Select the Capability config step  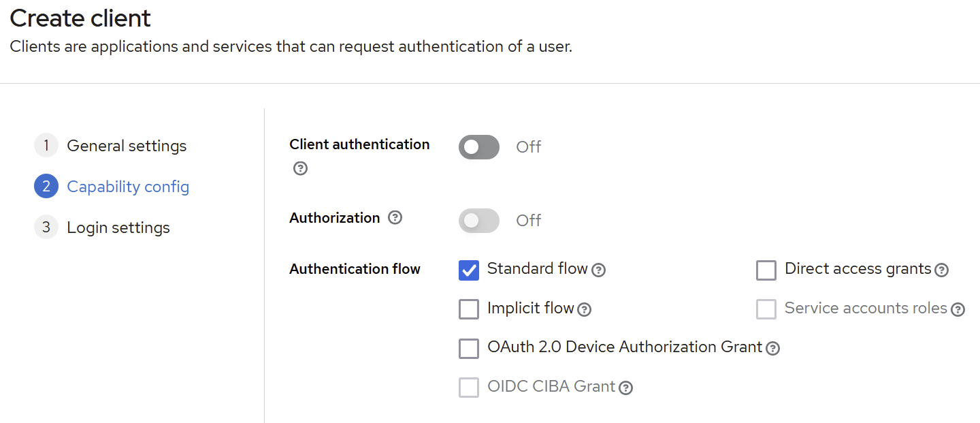click(128, 187)
